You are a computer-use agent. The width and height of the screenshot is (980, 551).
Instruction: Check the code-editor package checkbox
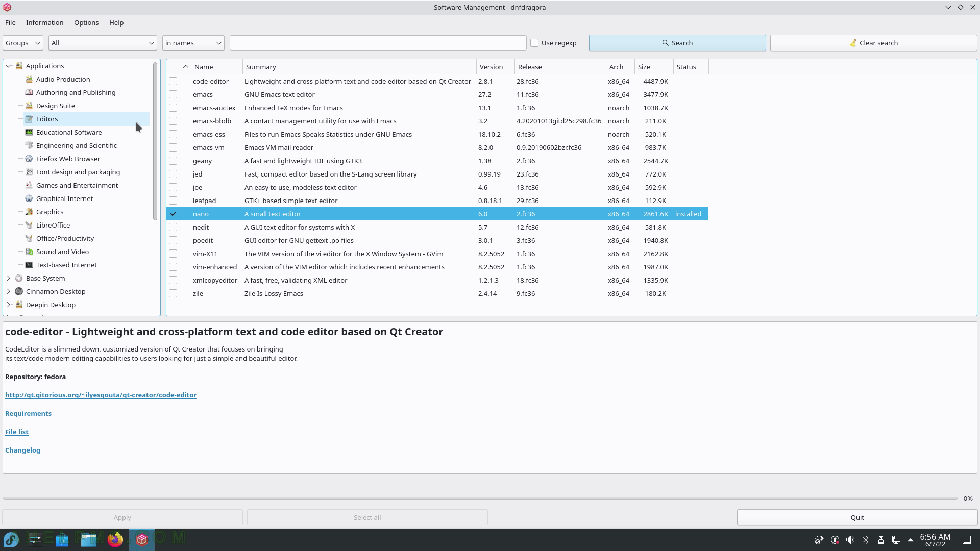[x=173, y=81]
